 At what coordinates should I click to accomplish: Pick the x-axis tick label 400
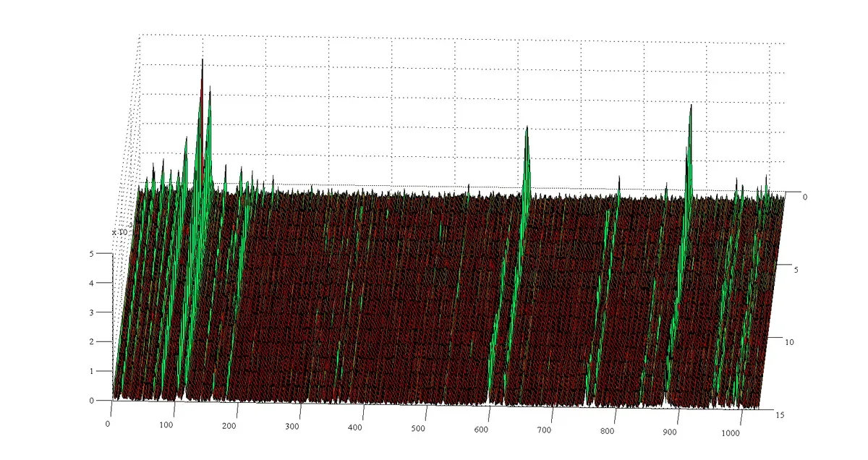point(355,428)
